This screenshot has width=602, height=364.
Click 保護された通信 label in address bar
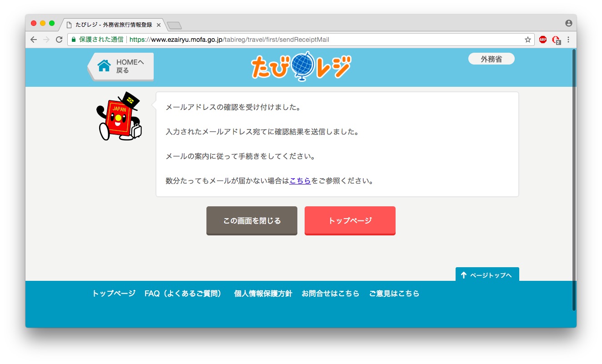pos(101,40)
